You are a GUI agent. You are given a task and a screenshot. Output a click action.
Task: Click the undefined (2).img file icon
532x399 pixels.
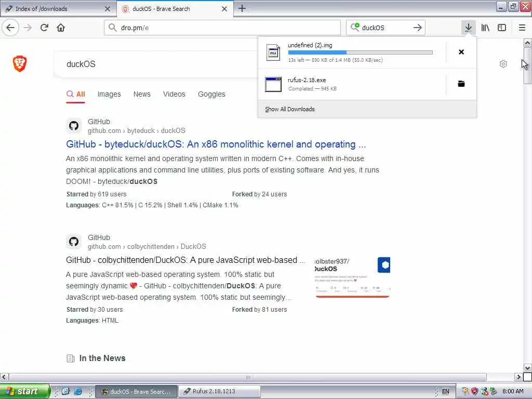273,52
